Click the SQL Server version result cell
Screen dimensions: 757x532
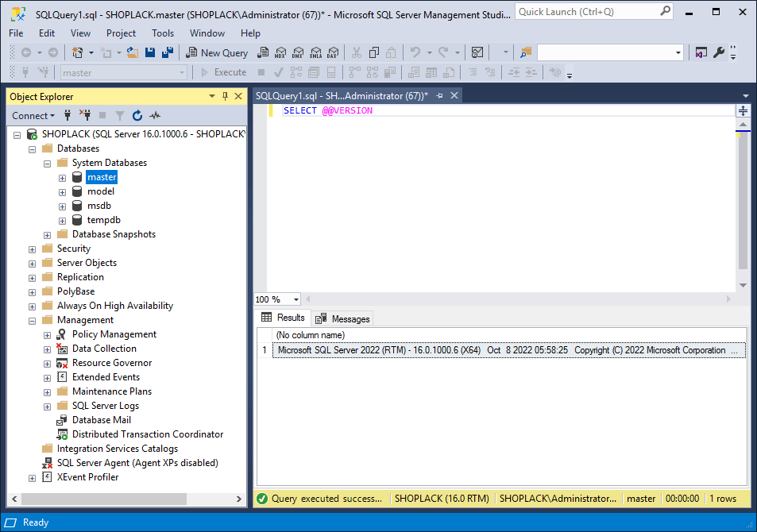coord(509,350)
